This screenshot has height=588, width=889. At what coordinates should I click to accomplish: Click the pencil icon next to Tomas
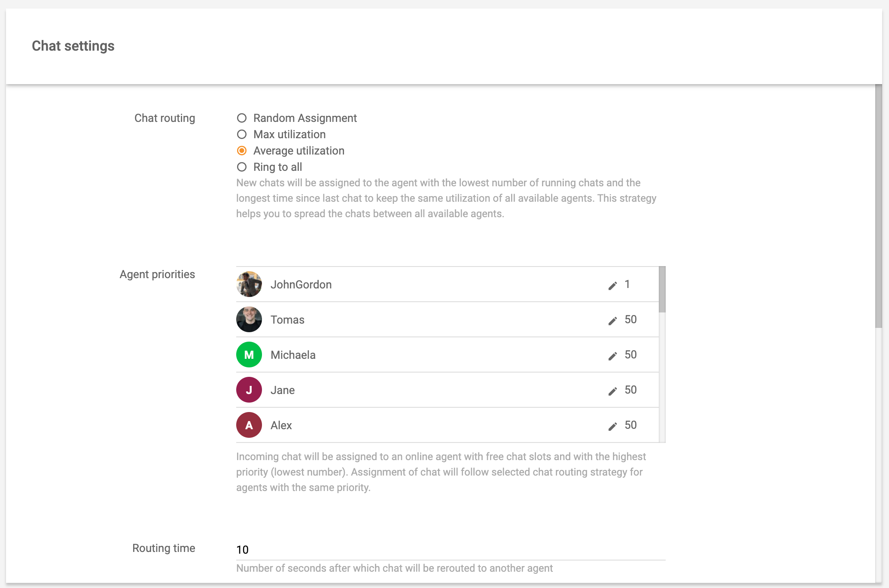click(x=612, y=321)
